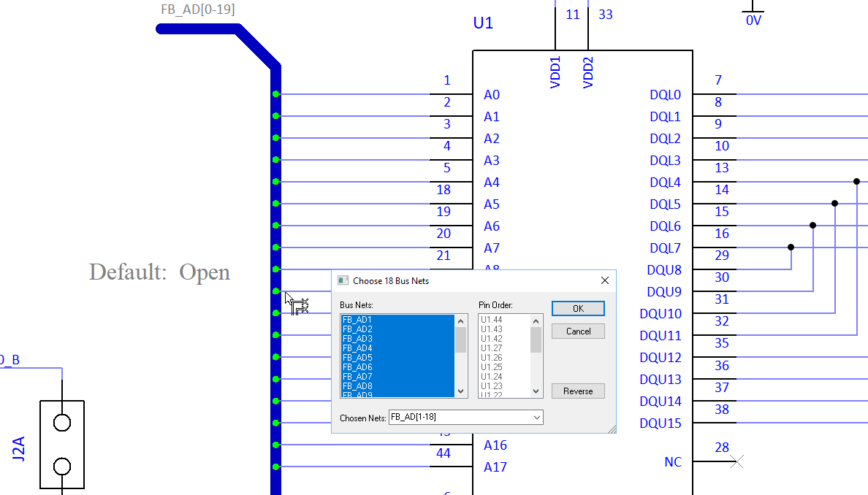Select FB_AD7 in Bus Nets list
This screenshot has height=495, width=868.
[x=397, y=376]
